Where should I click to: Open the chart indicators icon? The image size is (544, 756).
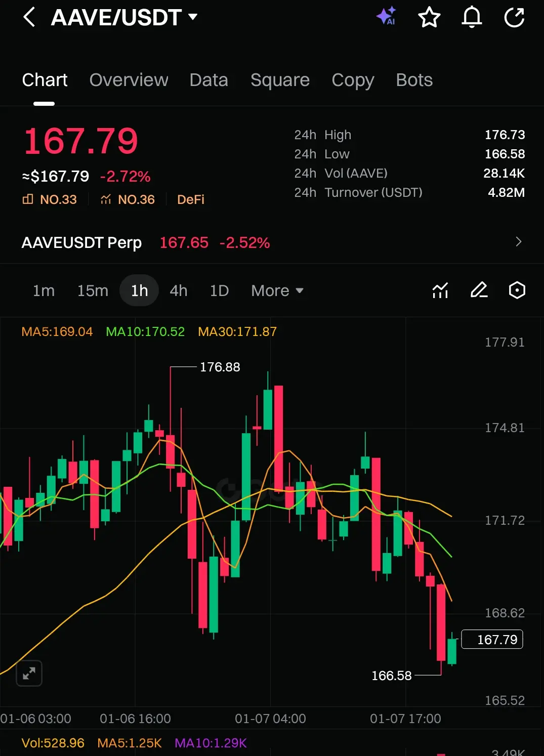[440, 290]
